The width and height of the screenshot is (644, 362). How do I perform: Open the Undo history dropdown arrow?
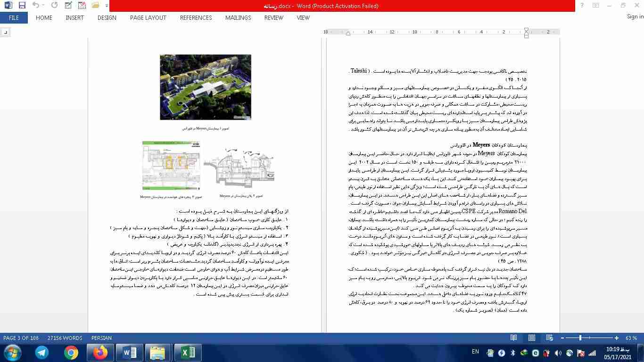(44, 6)
